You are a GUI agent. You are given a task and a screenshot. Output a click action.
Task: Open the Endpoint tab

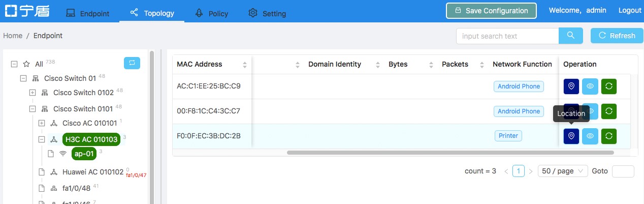(x=88, y=13)
